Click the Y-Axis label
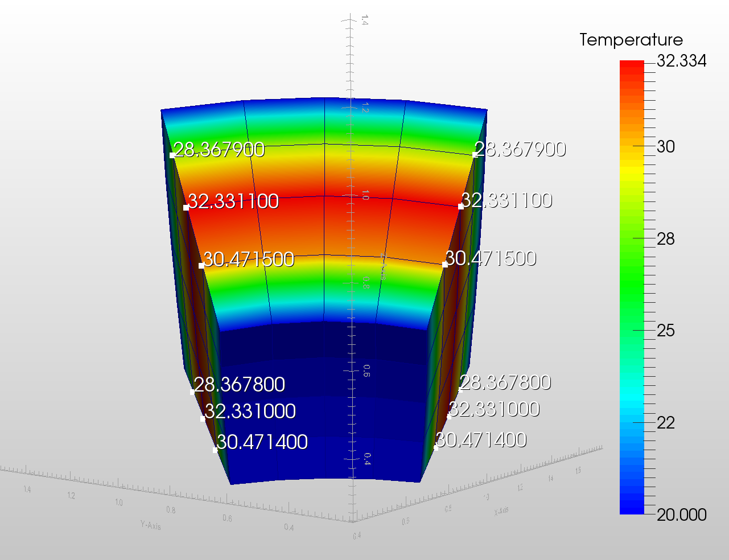The image size is (729, 560). point(151,525)
